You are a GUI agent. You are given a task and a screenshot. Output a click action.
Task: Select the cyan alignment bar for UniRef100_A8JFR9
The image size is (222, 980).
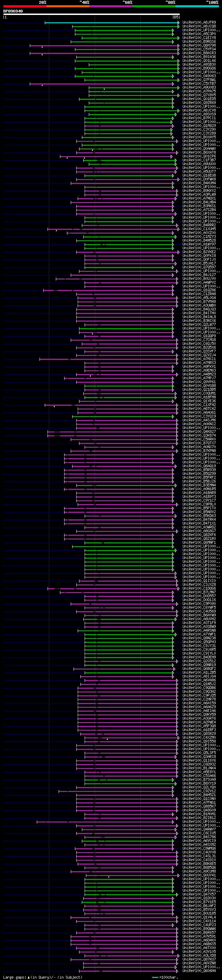coord(112,23)
